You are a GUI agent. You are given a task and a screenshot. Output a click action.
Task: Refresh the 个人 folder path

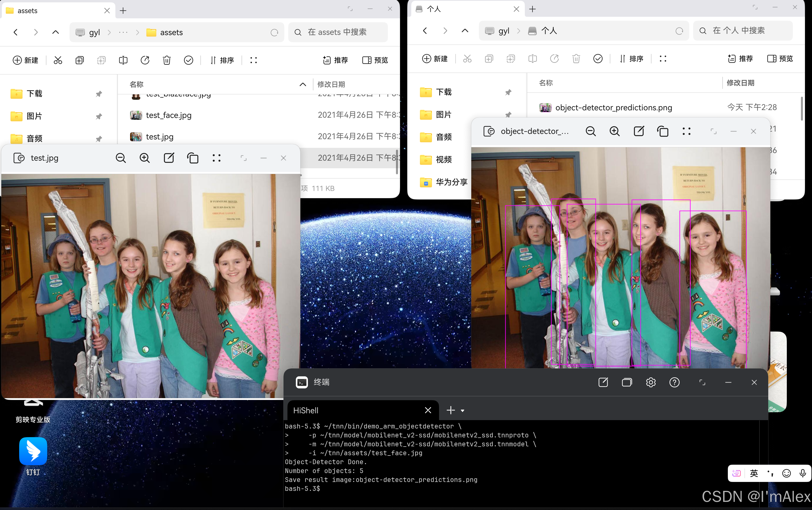pos(679,31)
